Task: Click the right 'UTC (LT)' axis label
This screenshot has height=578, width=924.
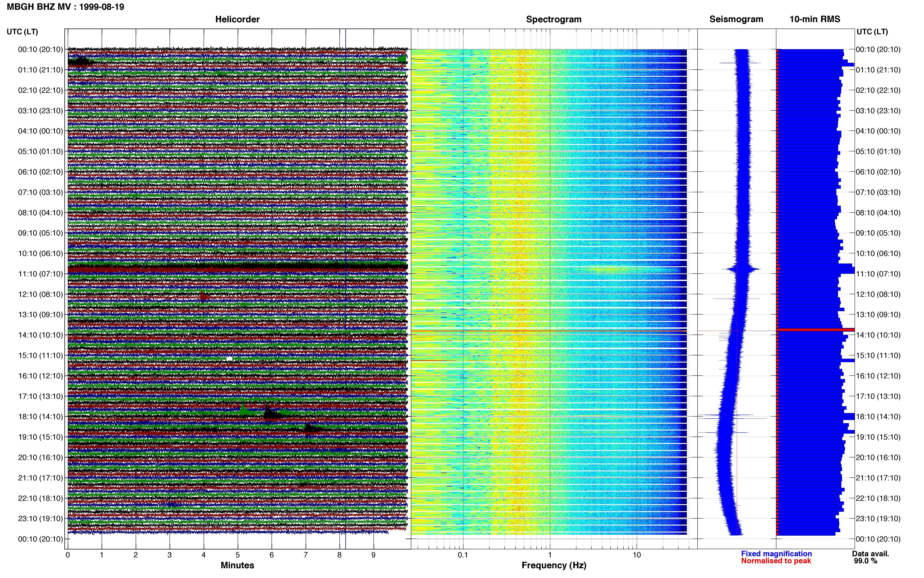Action: pyautogui.click(x=872, y=32)
